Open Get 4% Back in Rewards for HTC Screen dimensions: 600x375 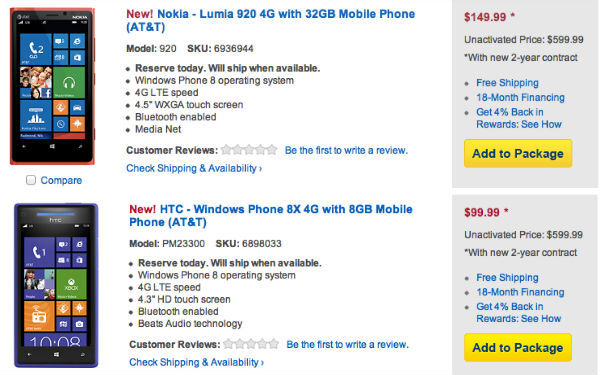(518, 313)
